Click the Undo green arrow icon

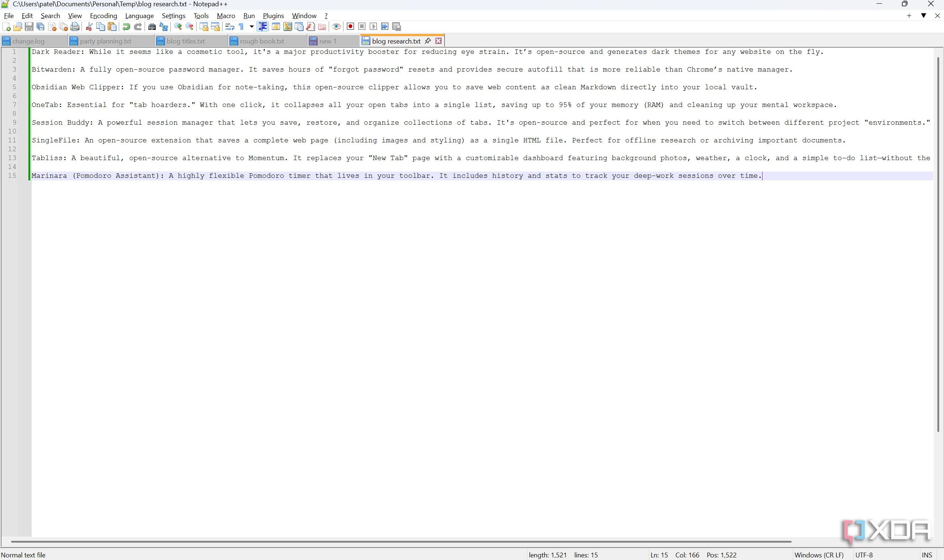point(127,27)
